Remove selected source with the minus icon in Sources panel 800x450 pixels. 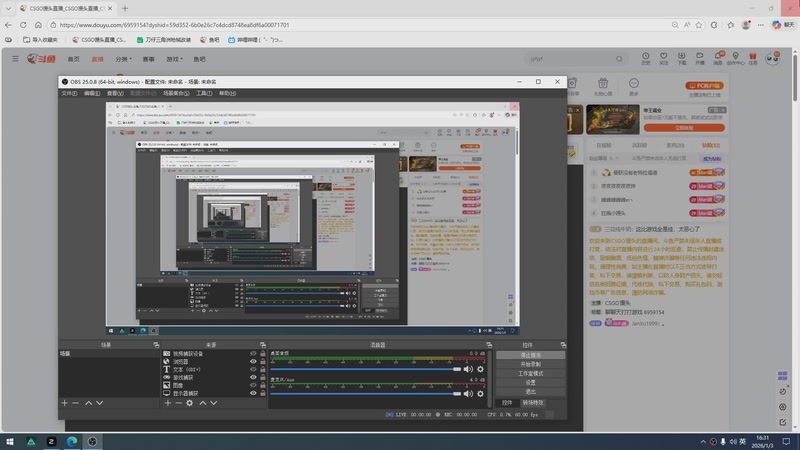(x=179, y=403)
